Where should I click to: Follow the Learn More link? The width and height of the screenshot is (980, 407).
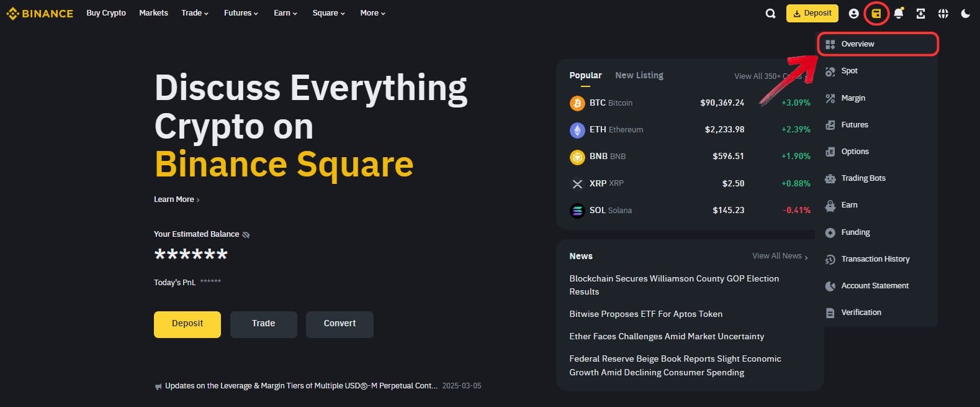click(177, 199)
